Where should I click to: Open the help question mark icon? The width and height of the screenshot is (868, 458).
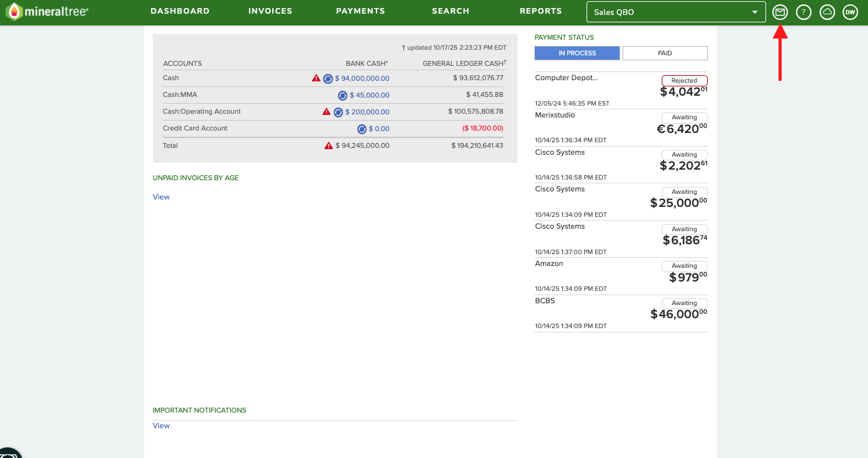pyautogui.click(x=803, y=12)
